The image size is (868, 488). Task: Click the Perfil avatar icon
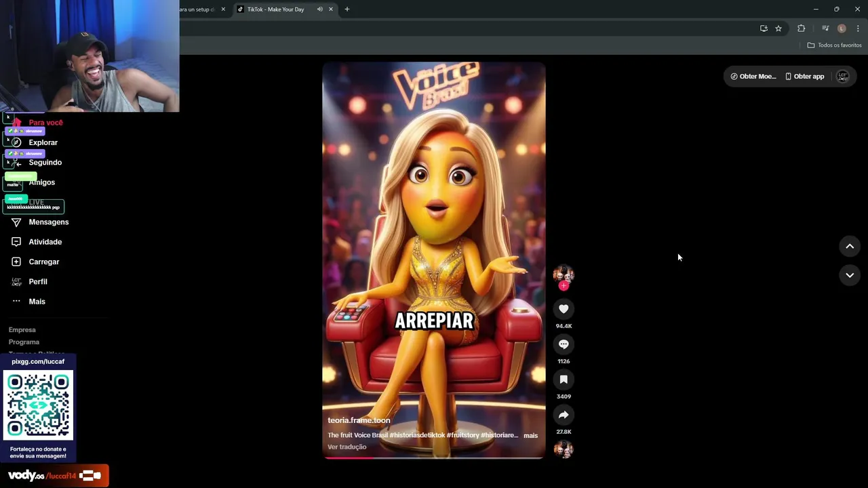pyautogui.click(x=16, y=281)
